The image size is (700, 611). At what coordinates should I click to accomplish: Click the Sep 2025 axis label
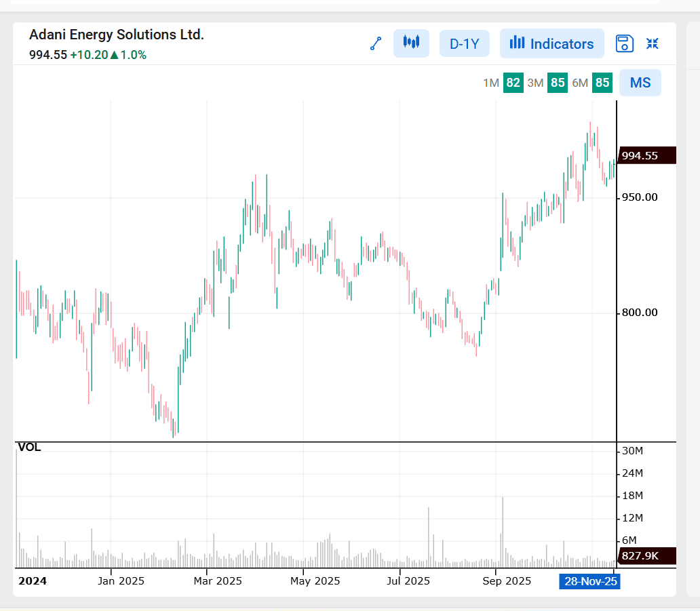[507, 581]
